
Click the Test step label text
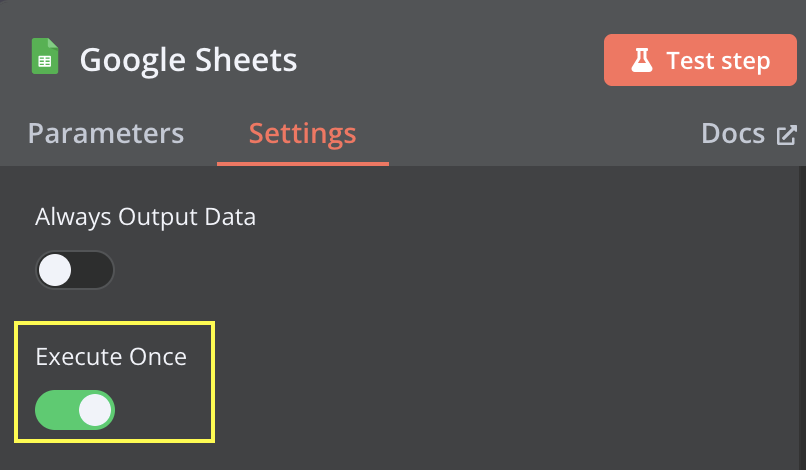pyautogui.click(x=718, y=61)
